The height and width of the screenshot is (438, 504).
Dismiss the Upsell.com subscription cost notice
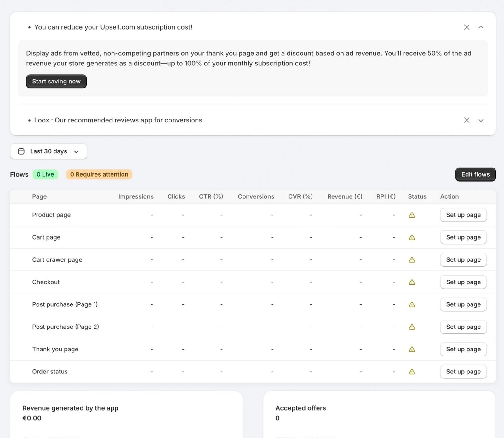point(467,27)
